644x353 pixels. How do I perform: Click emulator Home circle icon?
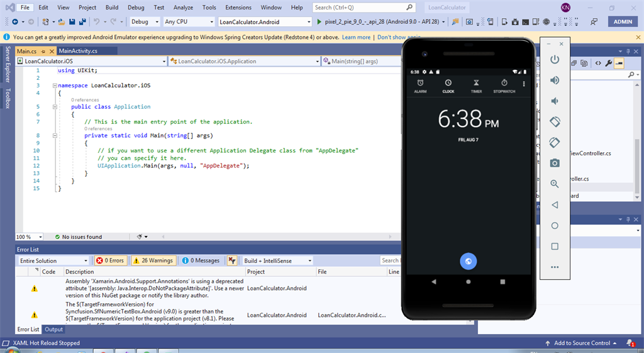[x=555, y=226]
